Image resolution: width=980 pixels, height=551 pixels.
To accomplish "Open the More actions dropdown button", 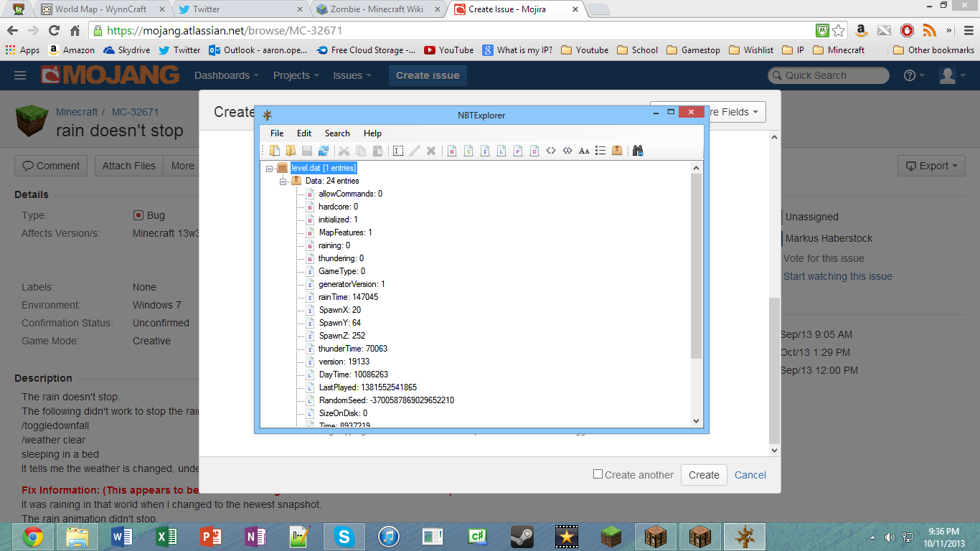I will [x=182, y=166].
